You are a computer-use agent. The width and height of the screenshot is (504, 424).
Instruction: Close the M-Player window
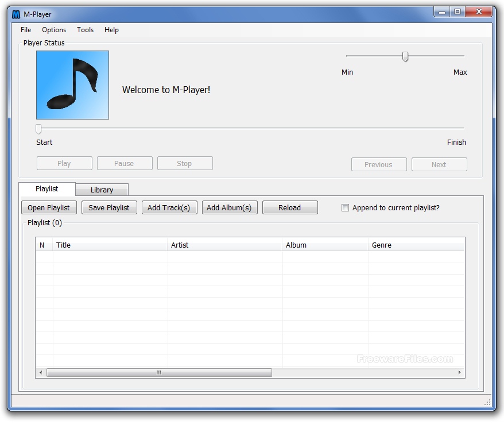pyautogui.click(x=479, y=12)
